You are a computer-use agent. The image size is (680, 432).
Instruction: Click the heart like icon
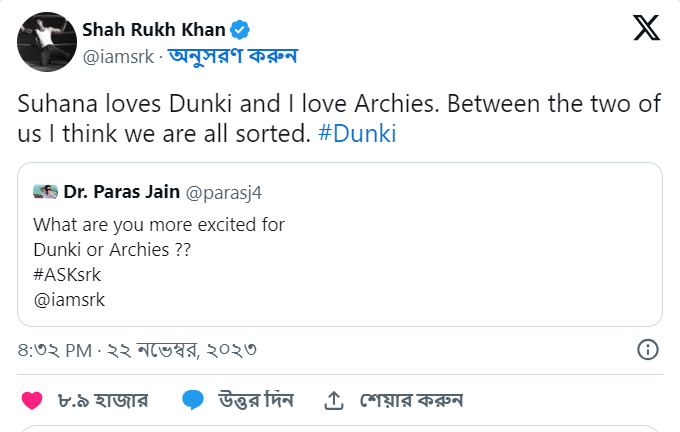[x=32, y=400]
